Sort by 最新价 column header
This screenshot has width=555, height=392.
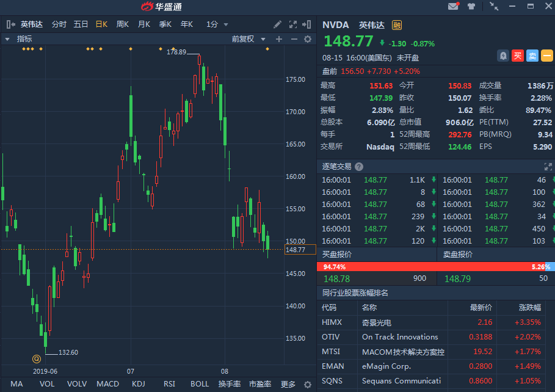pos(481,308)
